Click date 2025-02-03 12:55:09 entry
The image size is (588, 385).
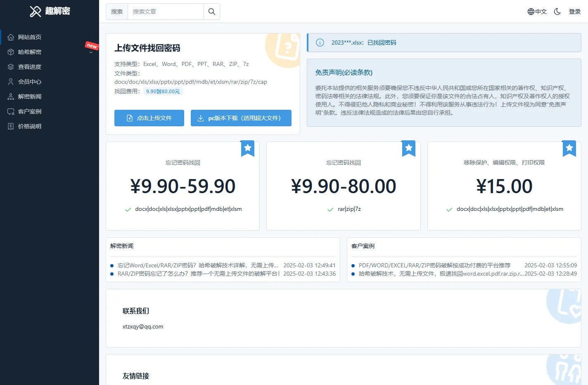click(x=551, y=265)
